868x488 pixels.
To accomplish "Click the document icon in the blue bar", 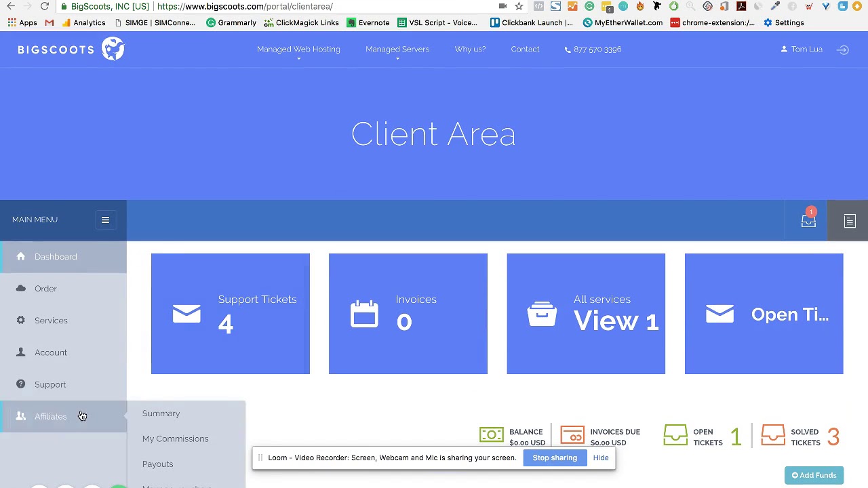I will 850,221.
